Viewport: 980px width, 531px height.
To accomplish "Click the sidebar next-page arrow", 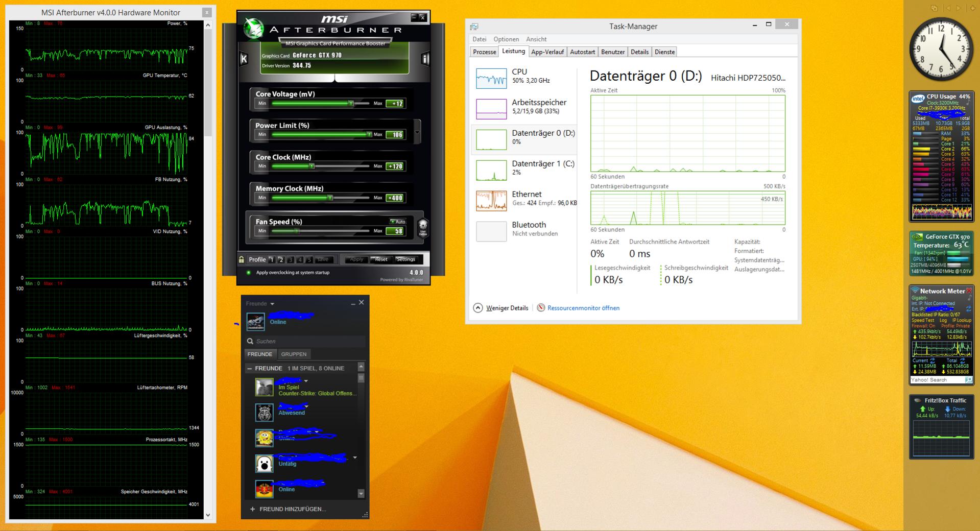I will [x=959, y=8].
